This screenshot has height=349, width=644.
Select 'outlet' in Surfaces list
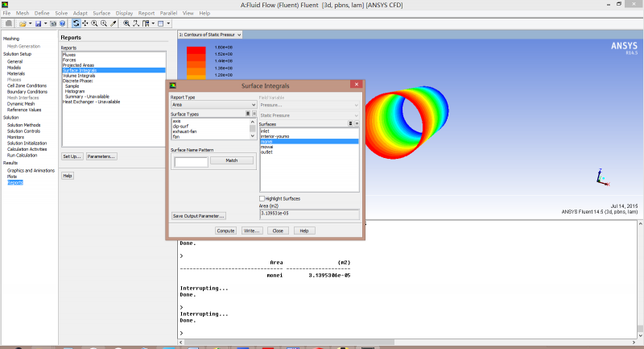[309, 152]
